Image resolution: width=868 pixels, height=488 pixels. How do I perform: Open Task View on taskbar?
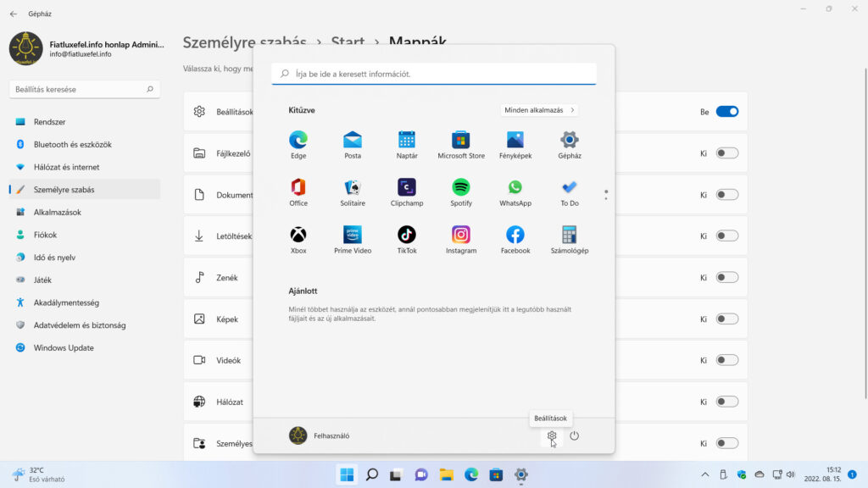(x=396, y=474)
